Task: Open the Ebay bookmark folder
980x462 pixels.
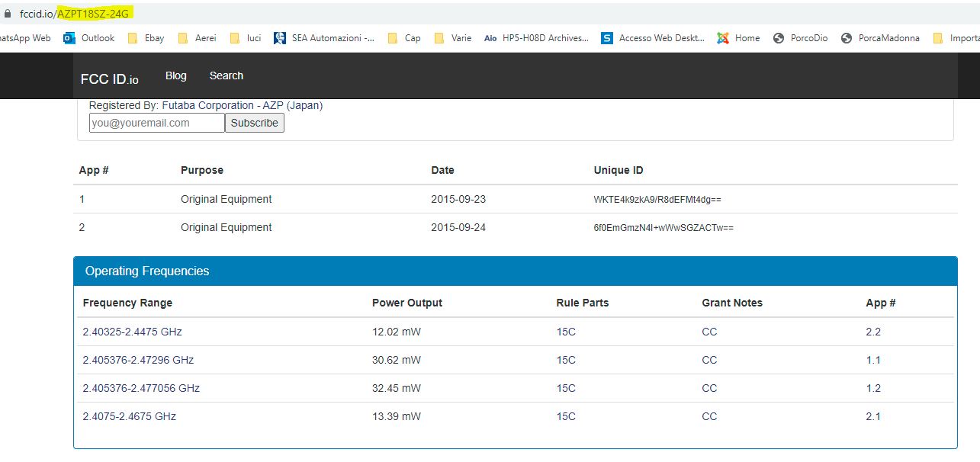Action: [x=146, y=38]
